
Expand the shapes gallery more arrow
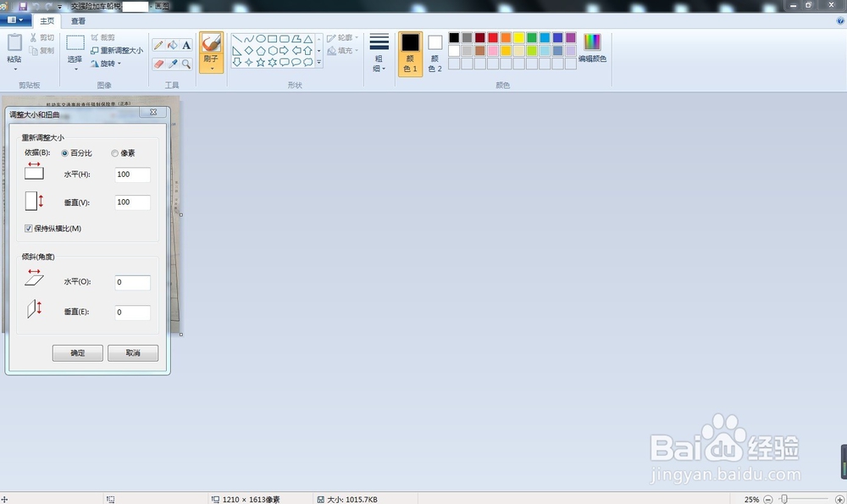pyautogui.click(x=318, y=63)
